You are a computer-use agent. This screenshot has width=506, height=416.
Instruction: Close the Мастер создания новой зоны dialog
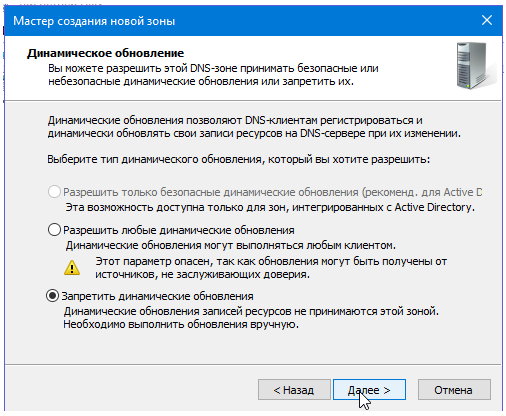[x=487, y=20]
